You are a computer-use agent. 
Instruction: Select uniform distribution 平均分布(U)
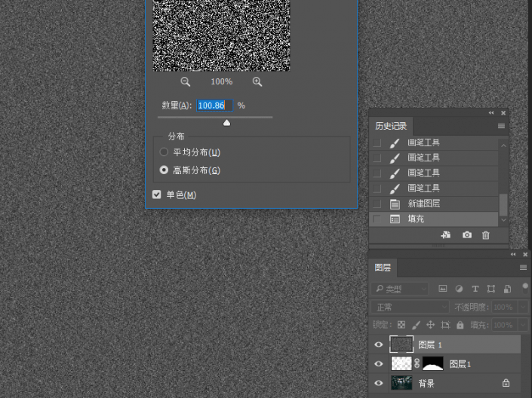pos(164,152)
